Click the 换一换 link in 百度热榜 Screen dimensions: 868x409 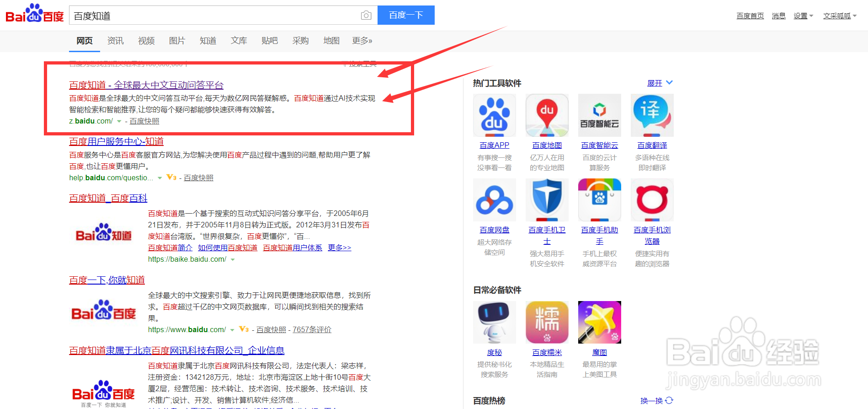[651, 401]
